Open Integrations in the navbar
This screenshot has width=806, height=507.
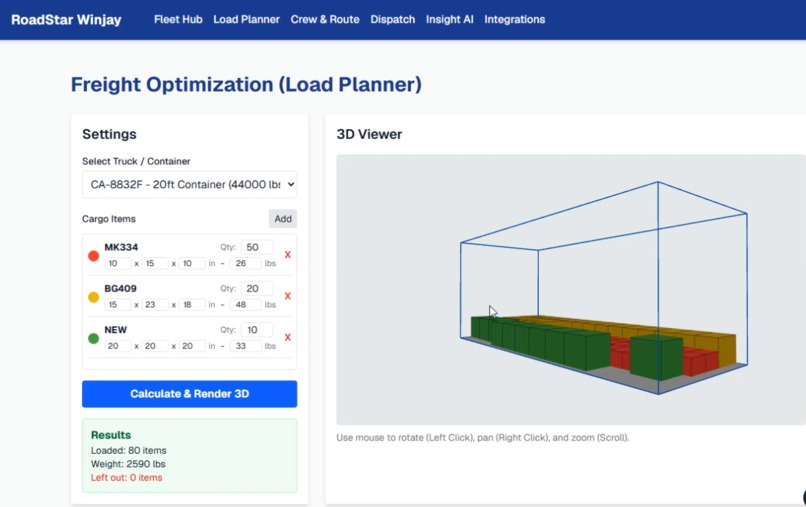(515, 20)
